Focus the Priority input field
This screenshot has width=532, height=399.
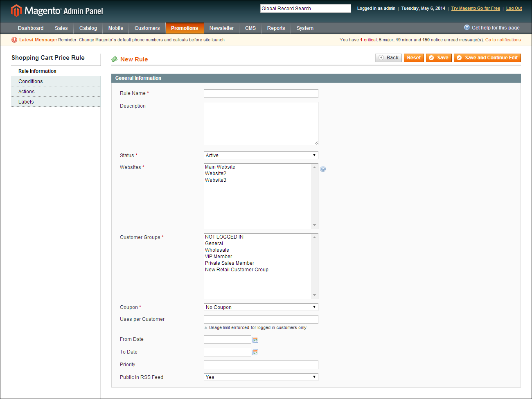coord(261,365)
